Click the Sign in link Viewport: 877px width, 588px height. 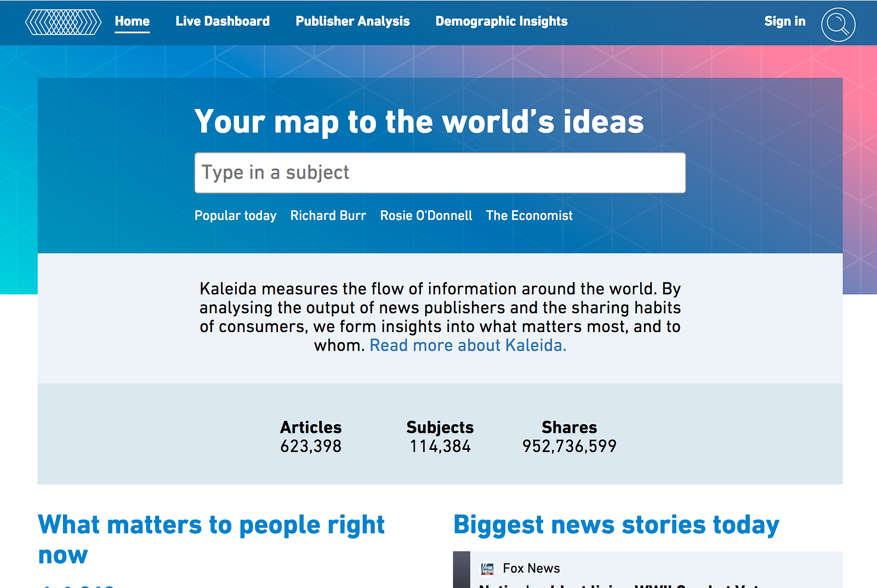(x=785, y=21)
